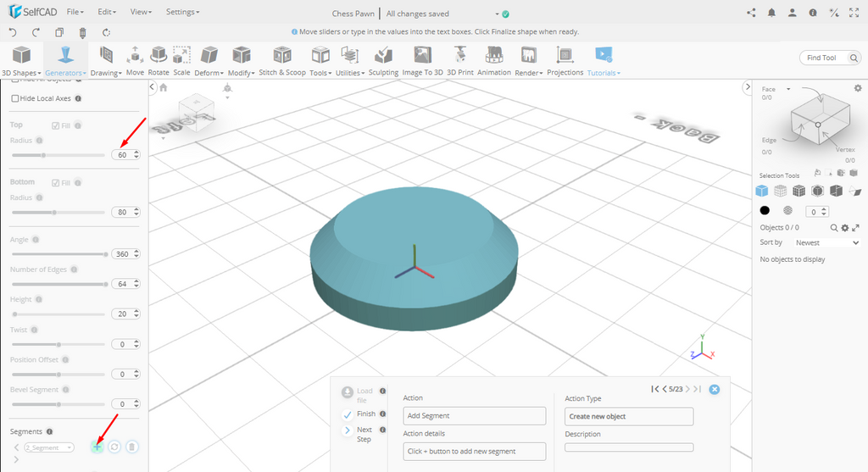This screenshot has width=868, height=472.
Task: Click the Height slider track
Action: (x=59, y=314)
